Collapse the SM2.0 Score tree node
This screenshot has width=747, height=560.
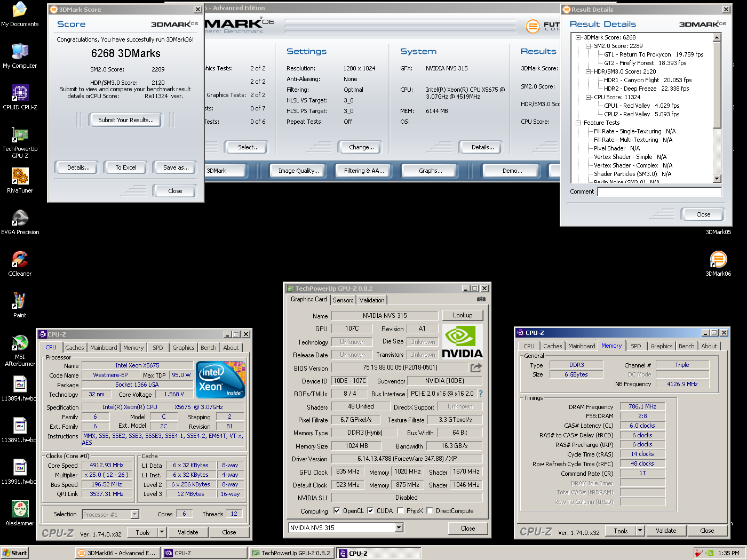pos(588,46)
